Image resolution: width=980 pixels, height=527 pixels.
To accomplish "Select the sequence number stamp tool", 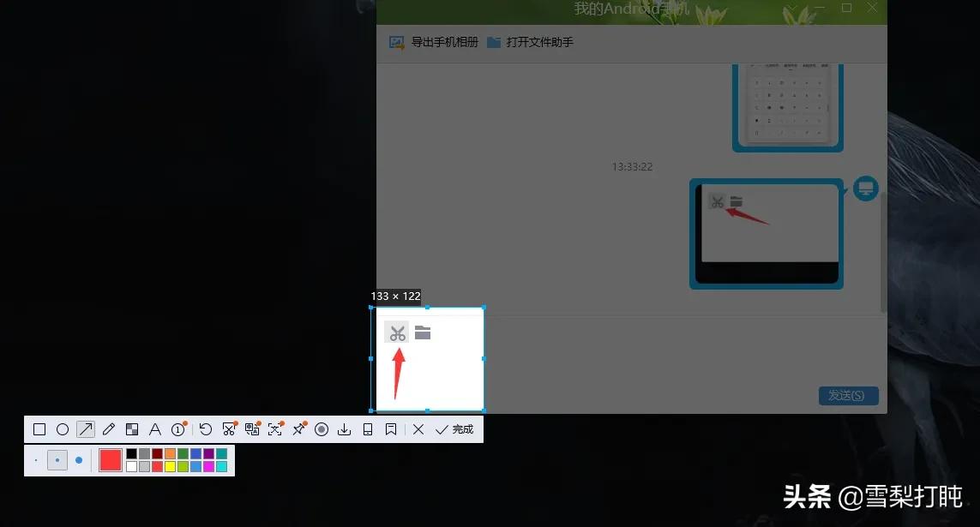I will [178, 429].
